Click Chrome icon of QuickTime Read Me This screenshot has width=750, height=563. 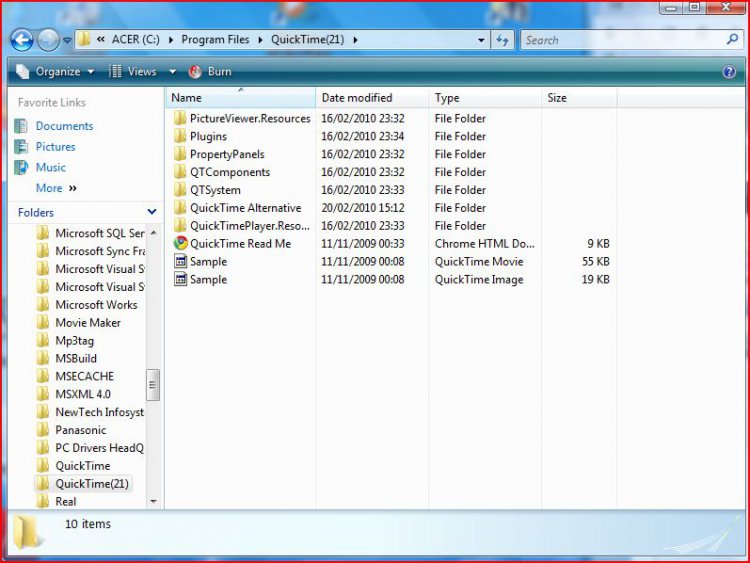(x=180, y=243)
